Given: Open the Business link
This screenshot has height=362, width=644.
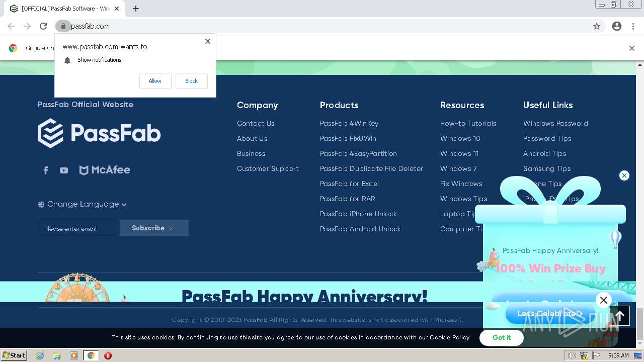Looking at the screenshot, I should (251, 153).
